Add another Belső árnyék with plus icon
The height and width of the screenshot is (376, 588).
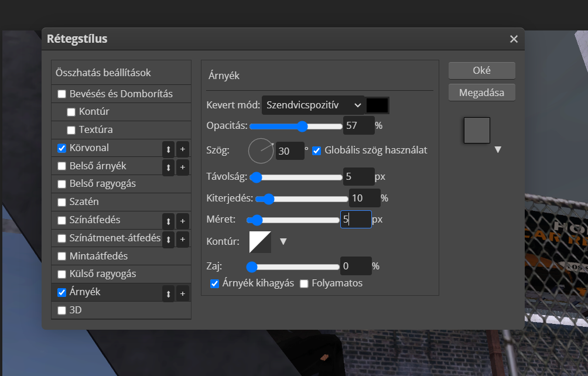(183, 167)
